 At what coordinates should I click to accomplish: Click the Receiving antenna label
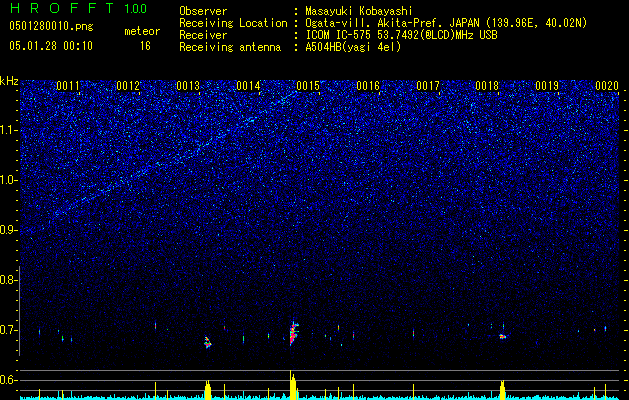(230, 47)
